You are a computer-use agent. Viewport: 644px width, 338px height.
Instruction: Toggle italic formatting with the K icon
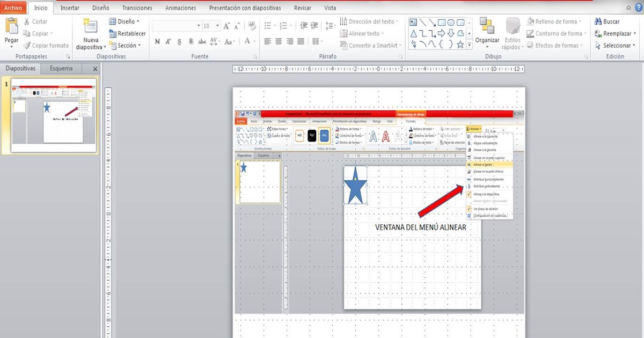(x=167, y=41)
